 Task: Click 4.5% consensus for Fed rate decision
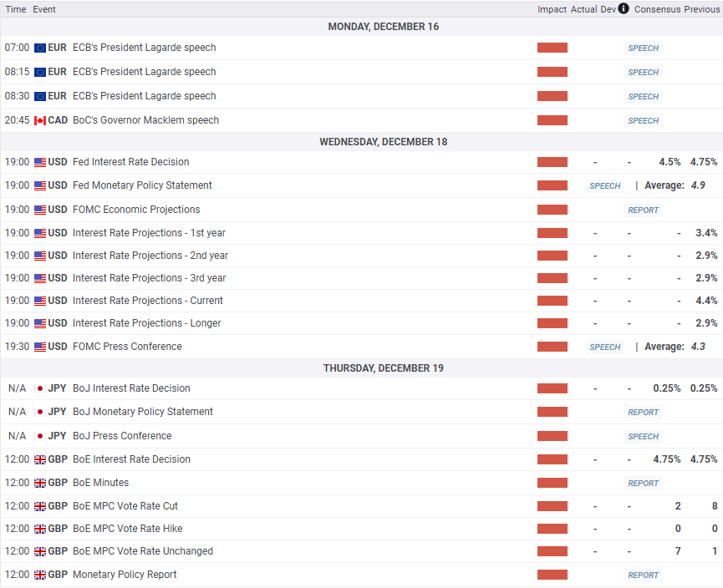pyautogui.click(x=670, y=162)
